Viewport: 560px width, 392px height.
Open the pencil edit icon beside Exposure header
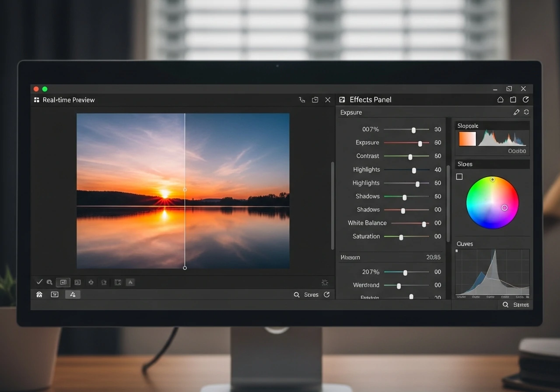tap(516, 112)
